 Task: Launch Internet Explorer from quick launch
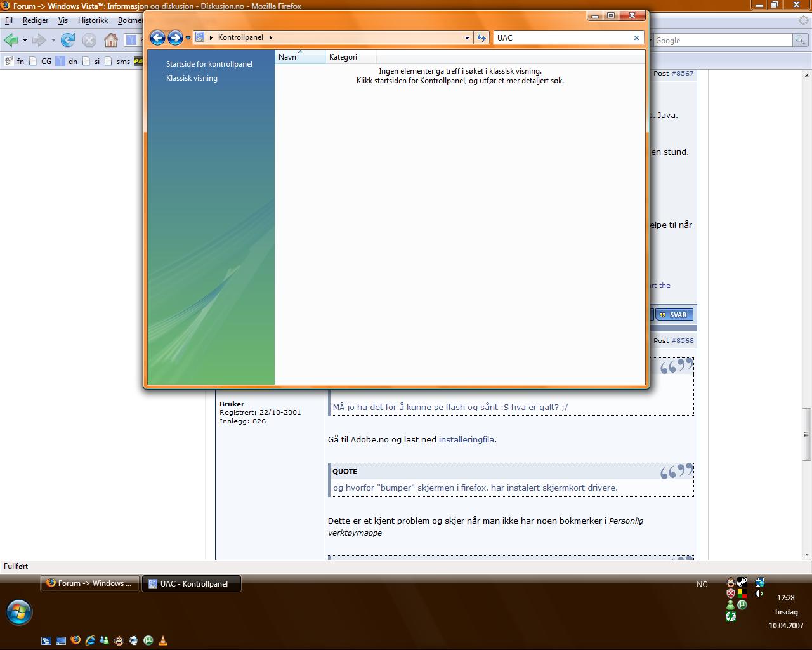pyautogui.click(x=90, y=641)
